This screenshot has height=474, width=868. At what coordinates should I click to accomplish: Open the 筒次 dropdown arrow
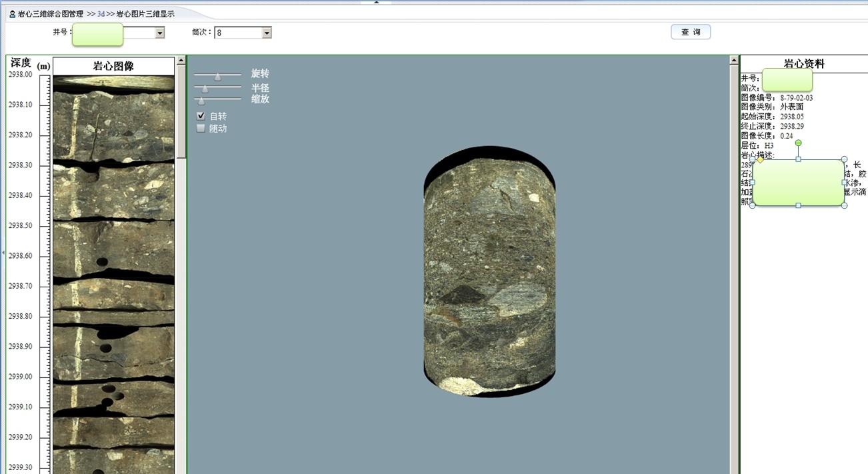(267, 33)
